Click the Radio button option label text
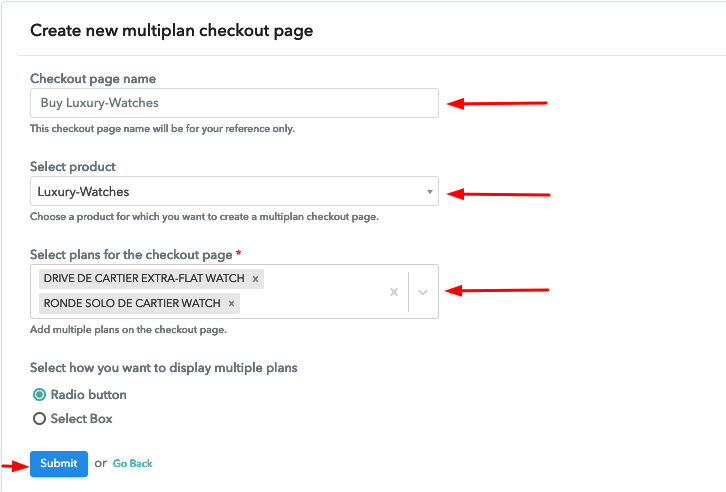The height and width of the screenshot is (492, 726). [88, 394]
